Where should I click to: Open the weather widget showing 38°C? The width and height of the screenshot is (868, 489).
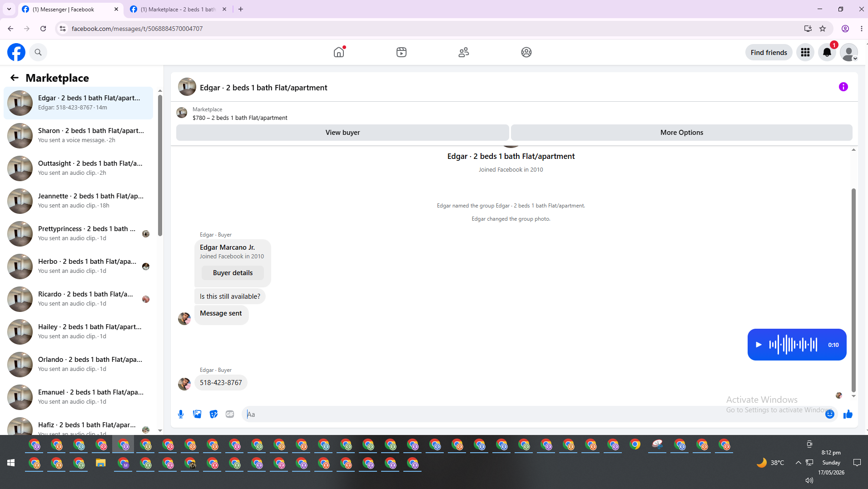pyautogui.click(x=770, y=463)
